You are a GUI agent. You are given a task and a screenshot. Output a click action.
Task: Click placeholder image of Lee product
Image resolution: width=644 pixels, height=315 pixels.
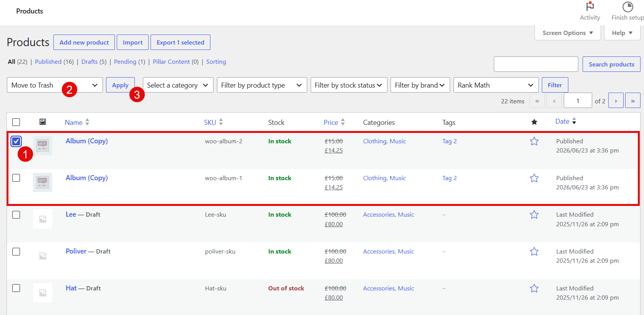(43, 219)
